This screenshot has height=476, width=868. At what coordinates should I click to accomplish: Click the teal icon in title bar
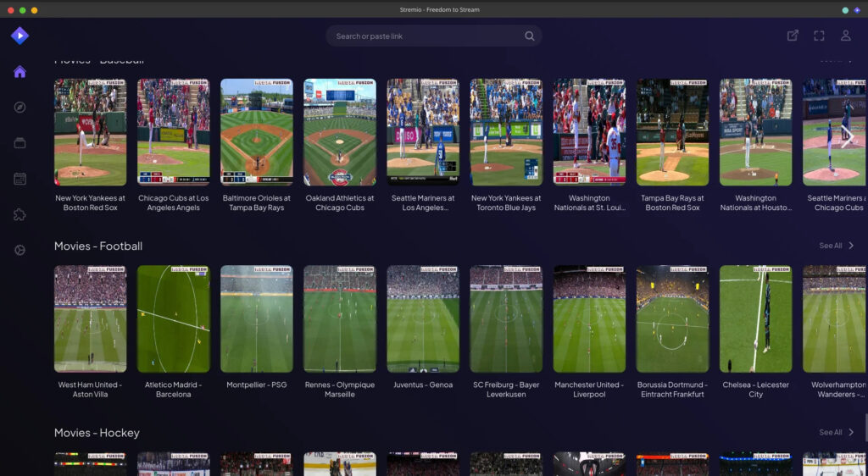[x=845, y=10]
